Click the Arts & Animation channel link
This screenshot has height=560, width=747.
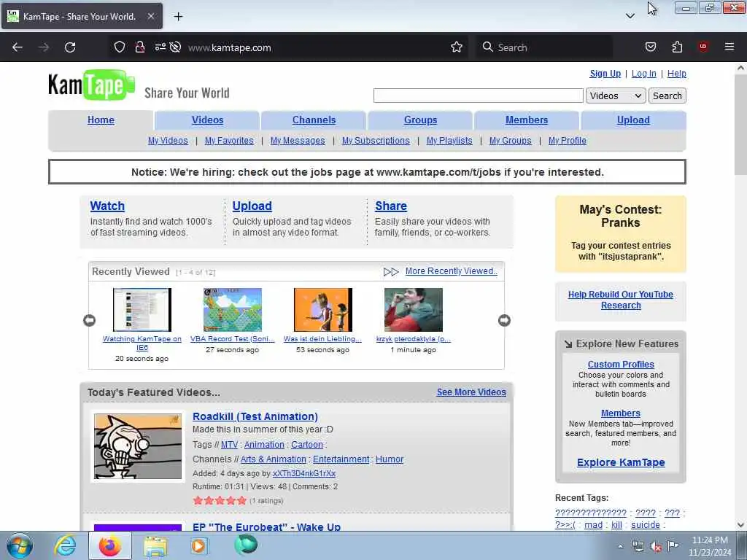click(273, 459)
